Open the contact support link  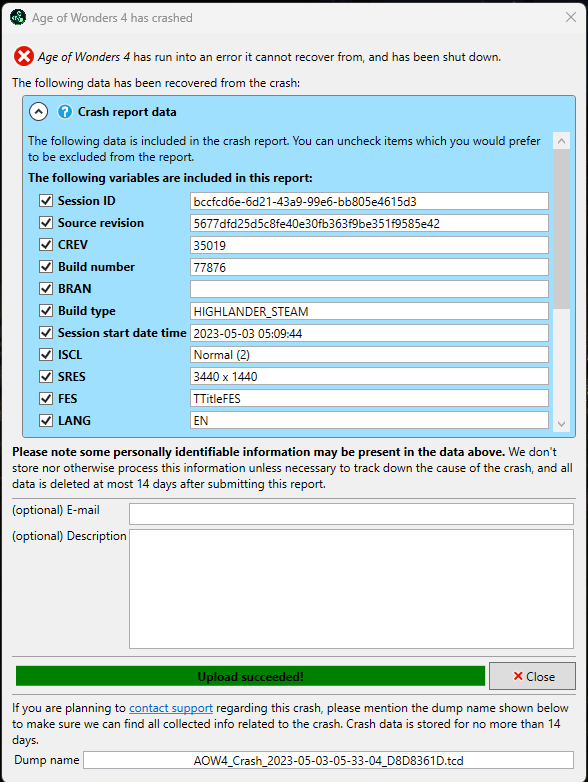pyautogui.click(x=171, y=708)
